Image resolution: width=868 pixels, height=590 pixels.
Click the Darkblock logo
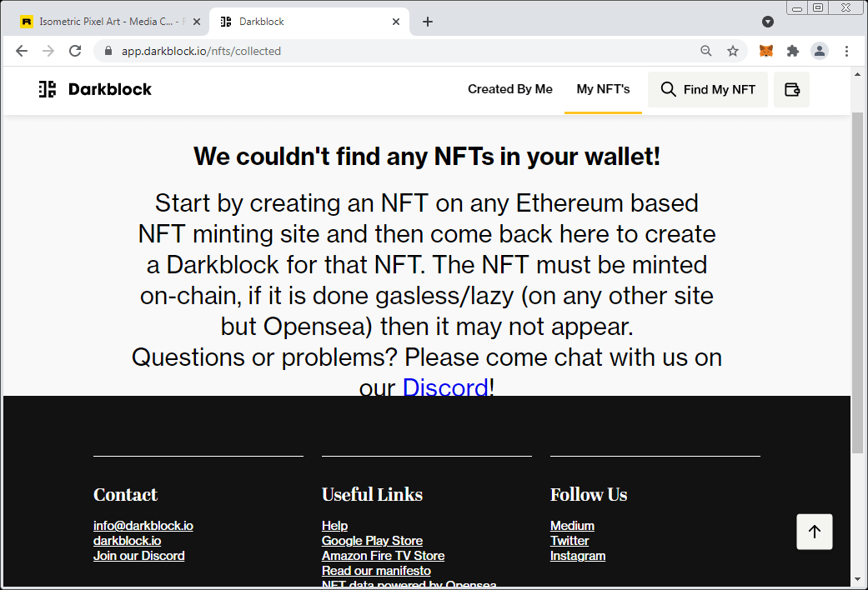[95, 89]
